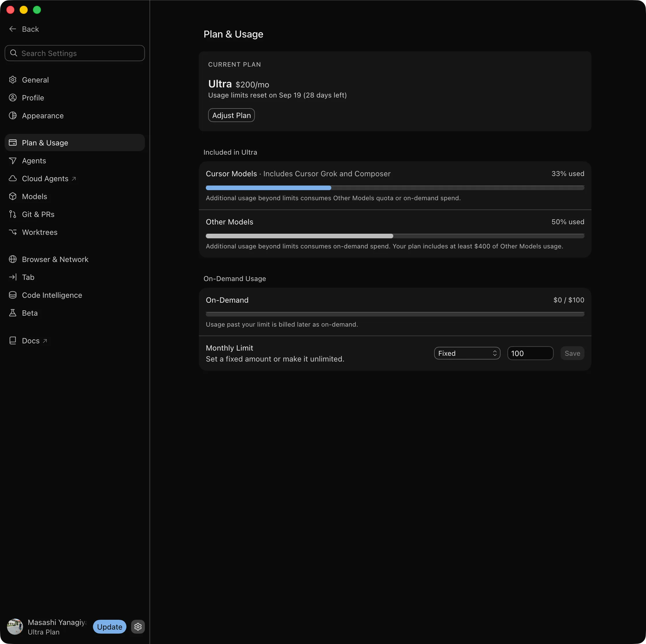Click the Masashi Yanagiya account name
The height and width of the screenshot is (644, 646).
tap(57, 622)
